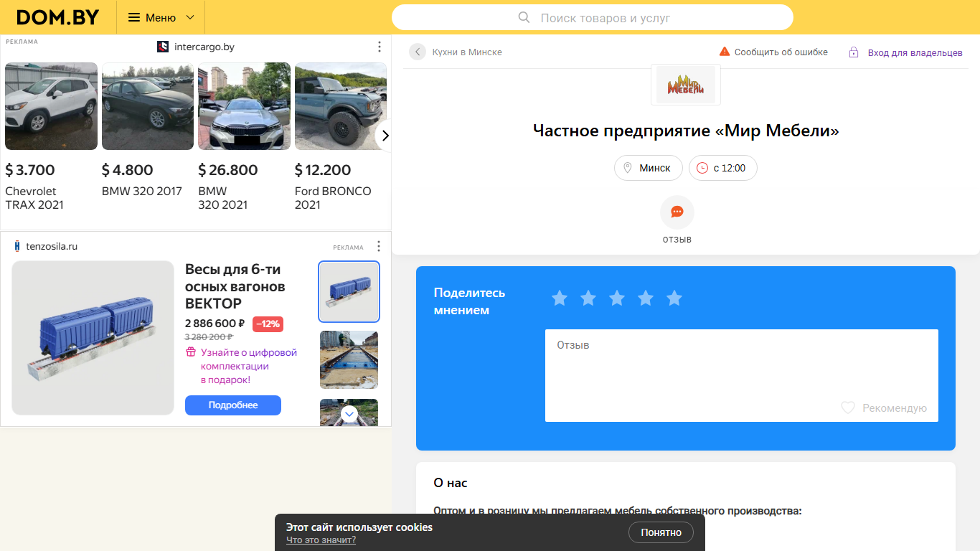Screen dimensions: 980x551
Task: Open the DOM.BY home logo
Action: (x=58, y=17)
